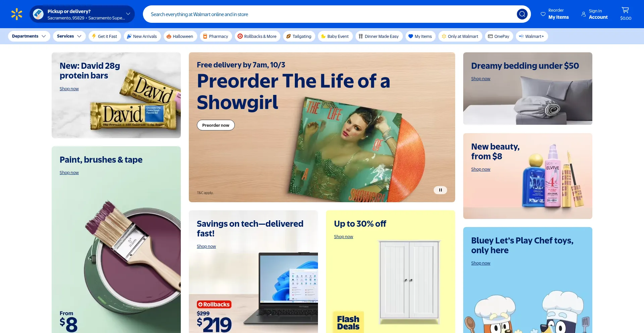Open the Pharmacy category
Screen dimensions: 644x333
pos(216,36)
